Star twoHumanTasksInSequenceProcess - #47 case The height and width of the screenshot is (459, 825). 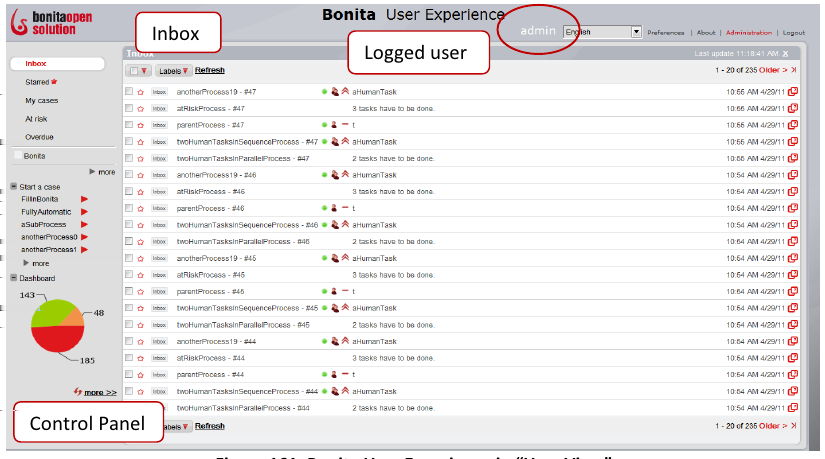point(140,142)
